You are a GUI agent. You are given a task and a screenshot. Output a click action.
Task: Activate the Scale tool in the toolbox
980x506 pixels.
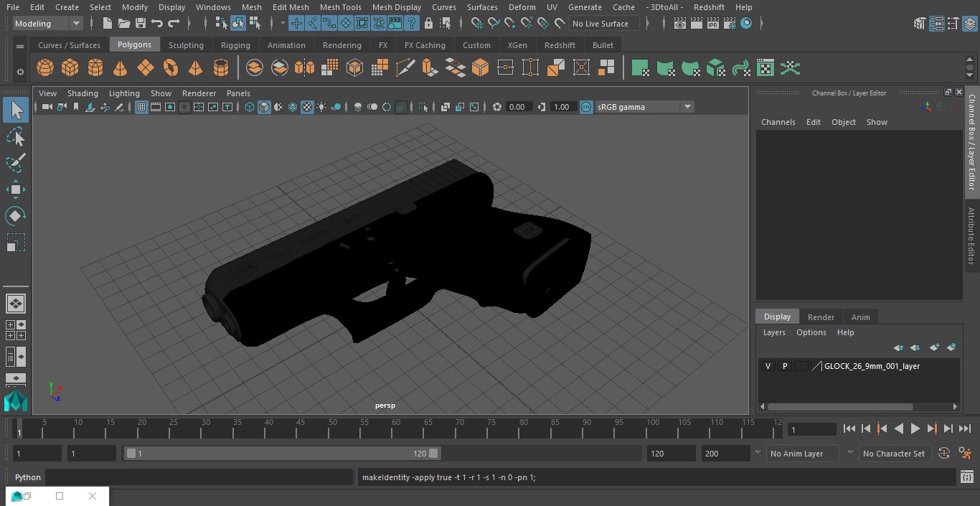pos(16,243)
